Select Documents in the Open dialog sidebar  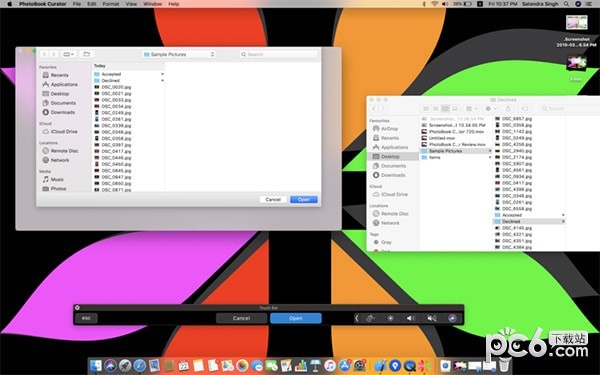pos(59,103)
